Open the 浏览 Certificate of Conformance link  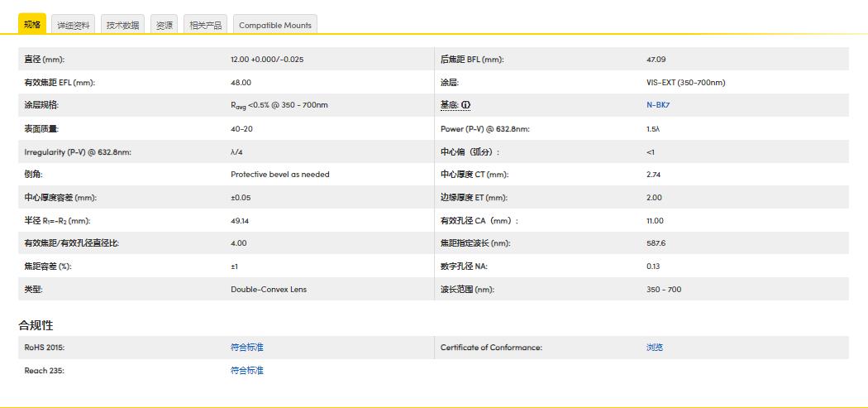(x=655, y=348)
